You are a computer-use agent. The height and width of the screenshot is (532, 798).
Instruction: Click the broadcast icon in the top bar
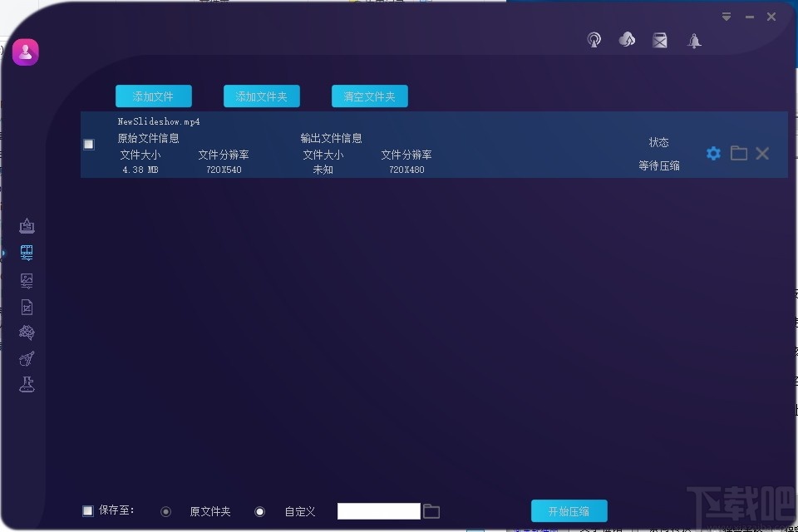pos(594,39)
